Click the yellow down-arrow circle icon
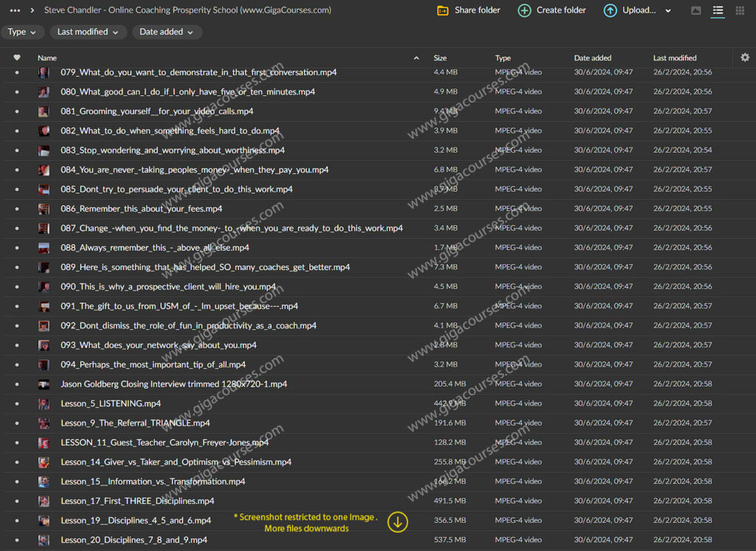 [x=398, y=522]
